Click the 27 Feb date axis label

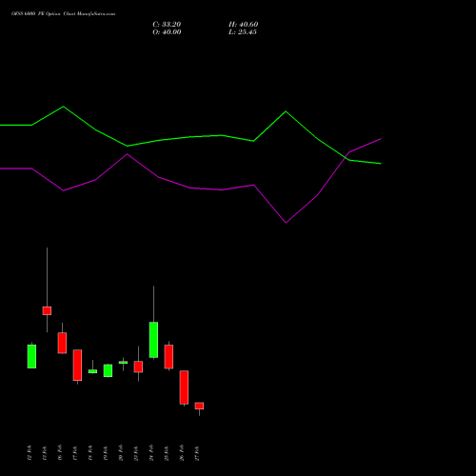pos(197,453)
